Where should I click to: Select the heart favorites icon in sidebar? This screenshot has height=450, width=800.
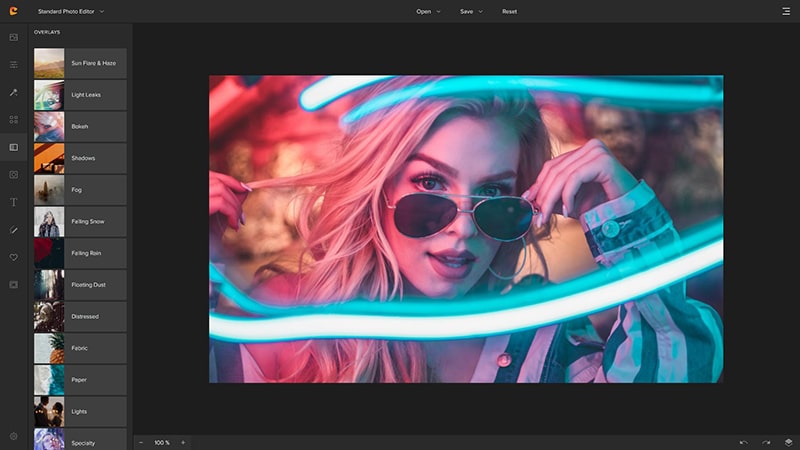tap(14, 257)
